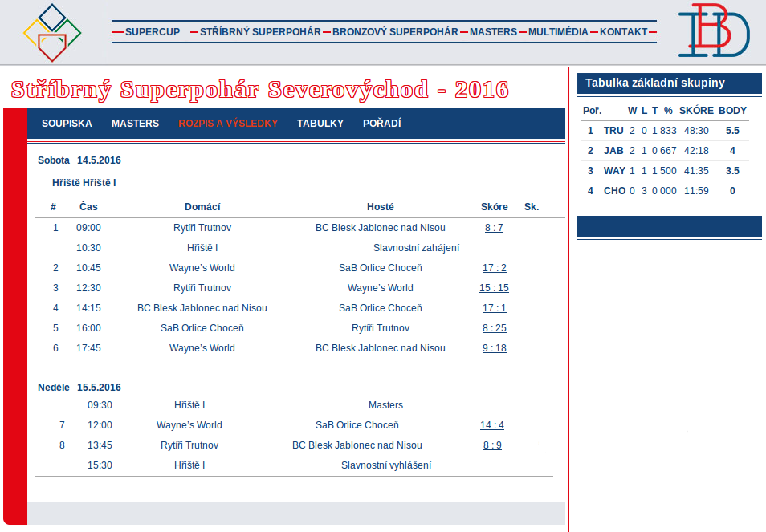766x532 pixels.
Task: Select MASTERS in the top navigation bar
Action: [493, 32]
